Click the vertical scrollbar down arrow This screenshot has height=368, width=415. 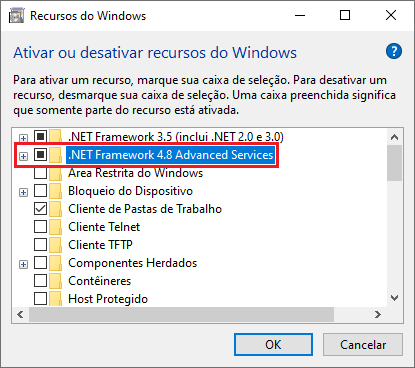(395, 297)
